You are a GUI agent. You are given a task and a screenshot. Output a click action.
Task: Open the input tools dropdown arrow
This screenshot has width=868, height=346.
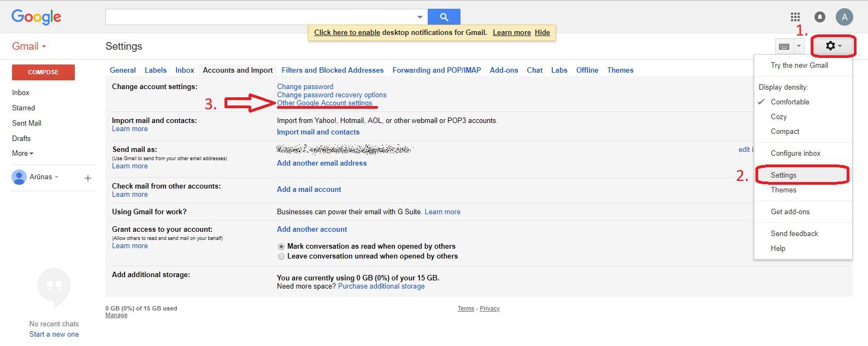[x=799, y=46]
